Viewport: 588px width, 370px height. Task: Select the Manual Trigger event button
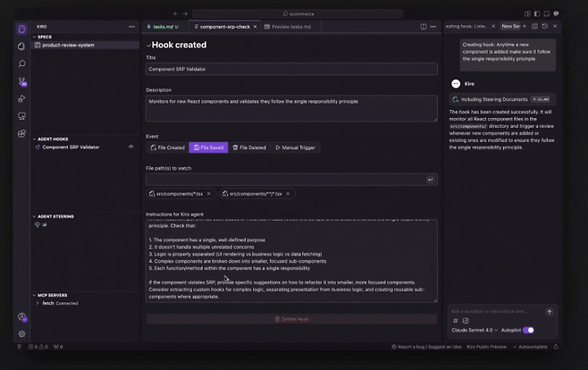[x=296, y=147]
